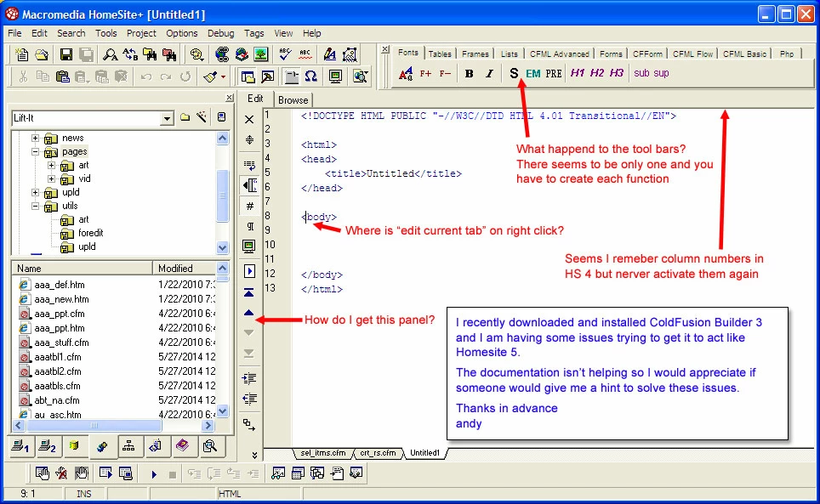Toggle word wrap gutter icon

pos(249,166)
